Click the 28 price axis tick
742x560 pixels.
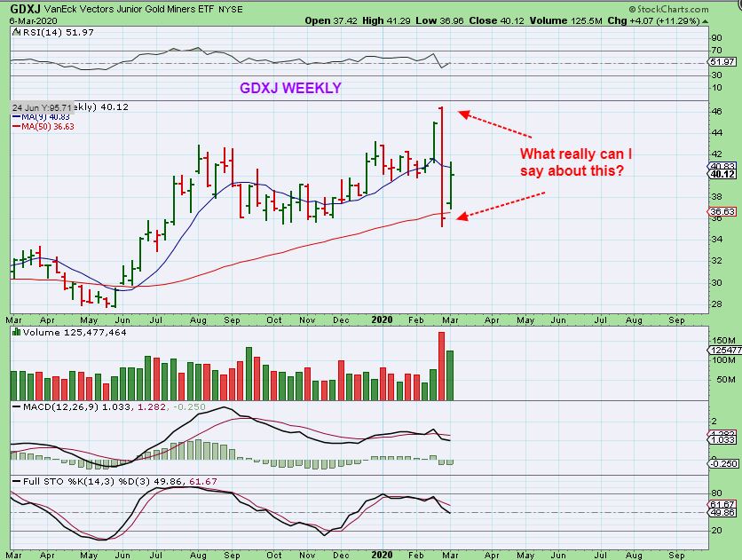(x=716, y=304)
